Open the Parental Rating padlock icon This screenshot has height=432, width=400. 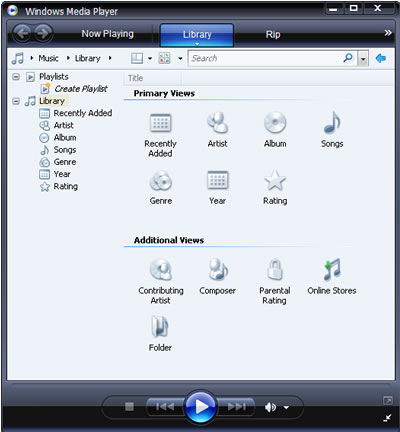click(275, 269)
